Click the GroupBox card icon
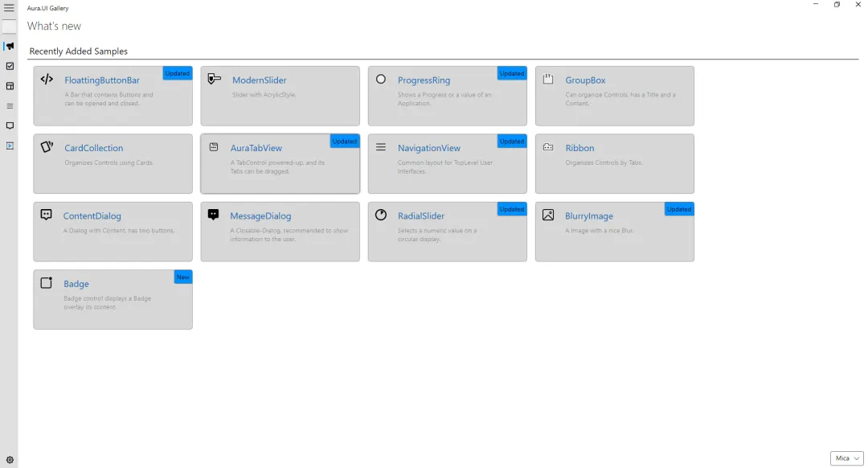This screenshot has height=468, width=868. coord(548,79)
